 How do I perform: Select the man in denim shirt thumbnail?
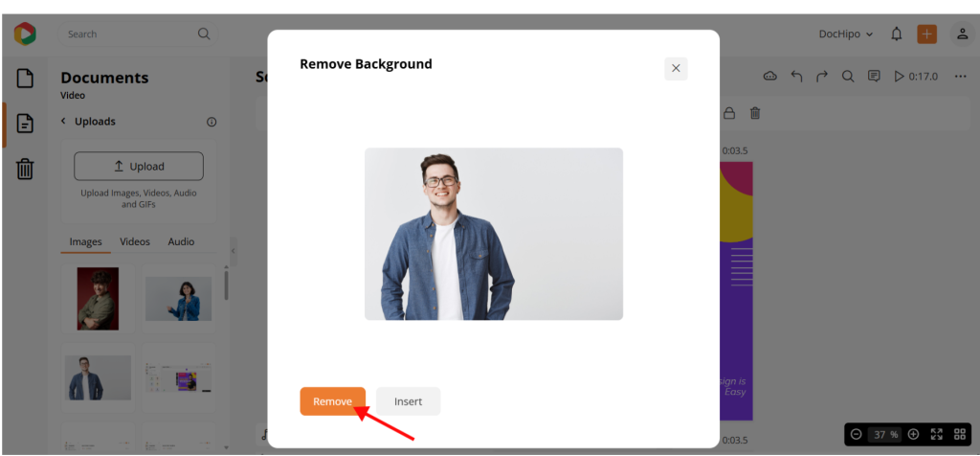[x=99, y=377]
